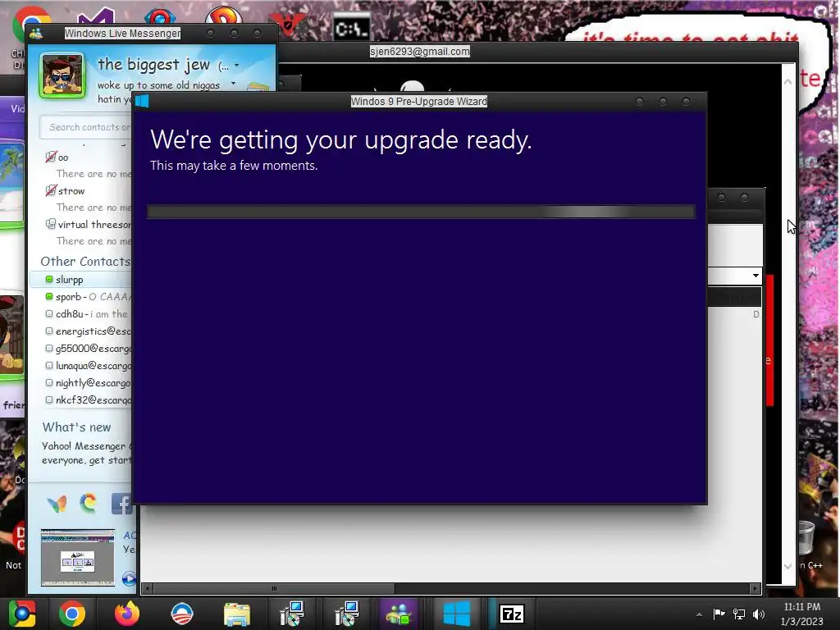Click the Windos 9 Pre-Upgrade Wizard title

click(x=419, y=101)
